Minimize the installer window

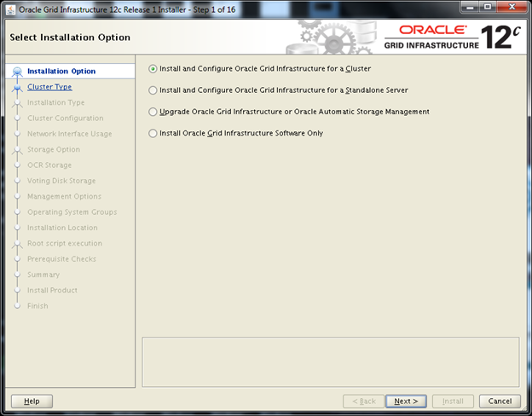click(471, 7)
